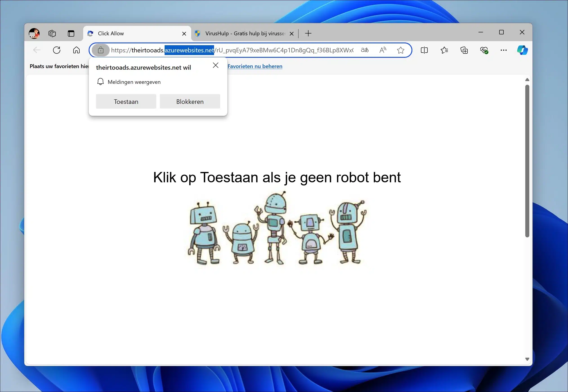The image size is (568, 392).
Task: Click the Meldingen weergeven bell icon
Action: coord(100,82)
